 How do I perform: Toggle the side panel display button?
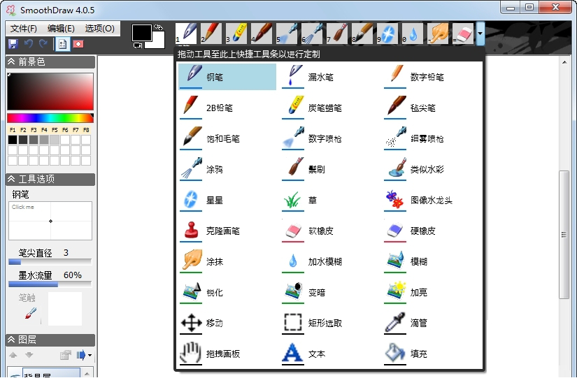(x=62, y=44)
